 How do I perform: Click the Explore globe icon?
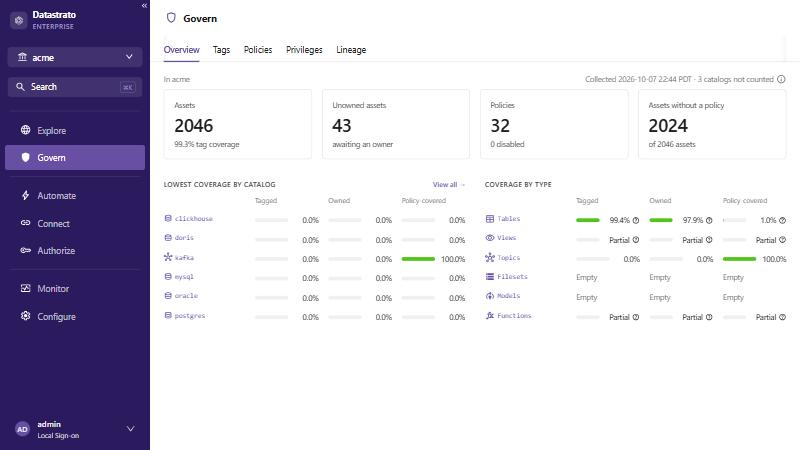click(26, 130)
